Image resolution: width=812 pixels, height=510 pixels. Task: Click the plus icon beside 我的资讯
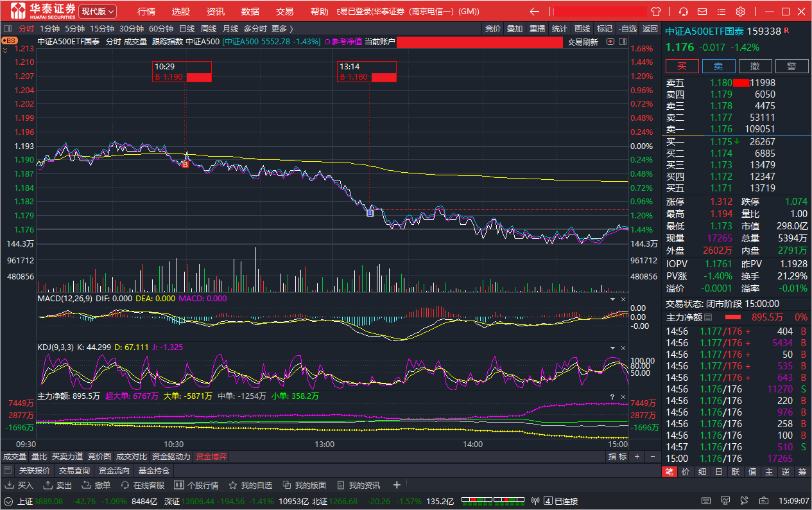[x=397, y=485]
